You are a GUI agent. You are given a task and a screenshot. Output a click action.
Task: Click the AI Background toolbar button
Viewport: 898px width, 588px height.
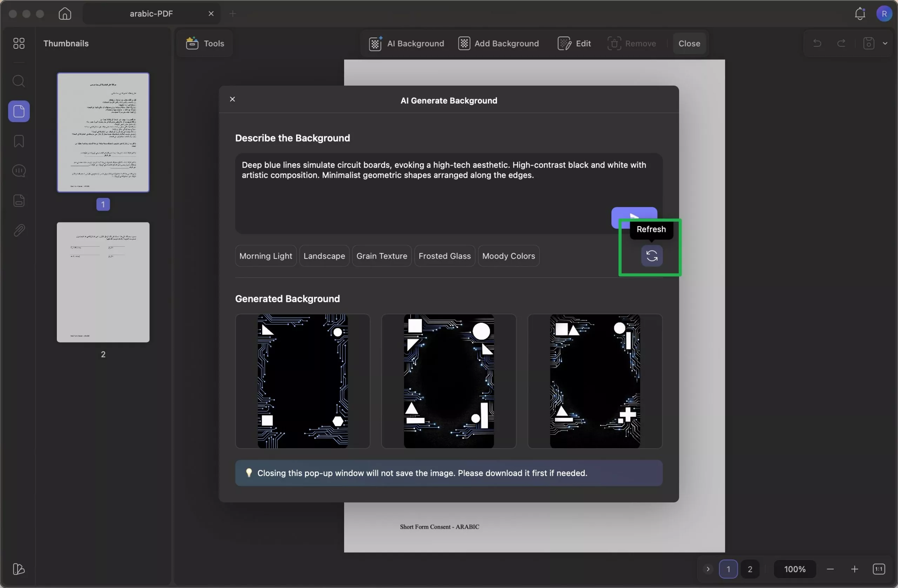406,44
